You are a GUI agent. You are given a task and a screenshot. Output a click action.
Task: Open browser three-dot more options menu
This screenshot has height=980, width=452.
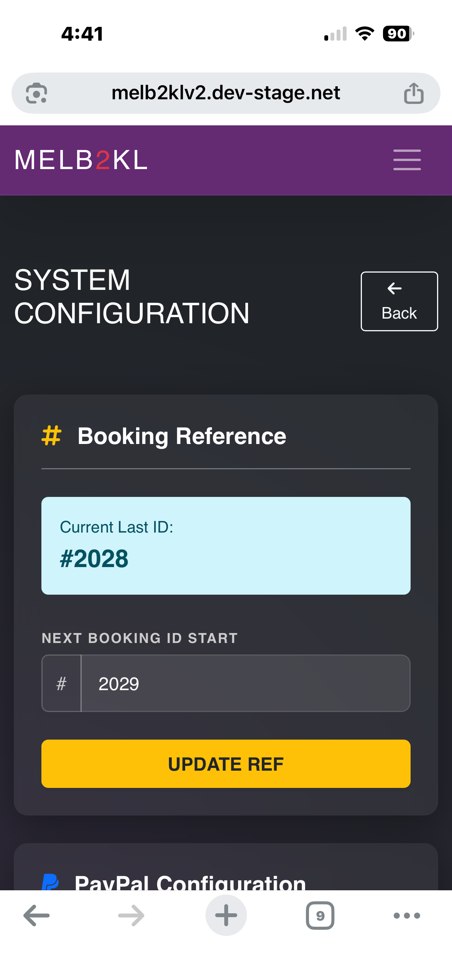pos(407,915)
